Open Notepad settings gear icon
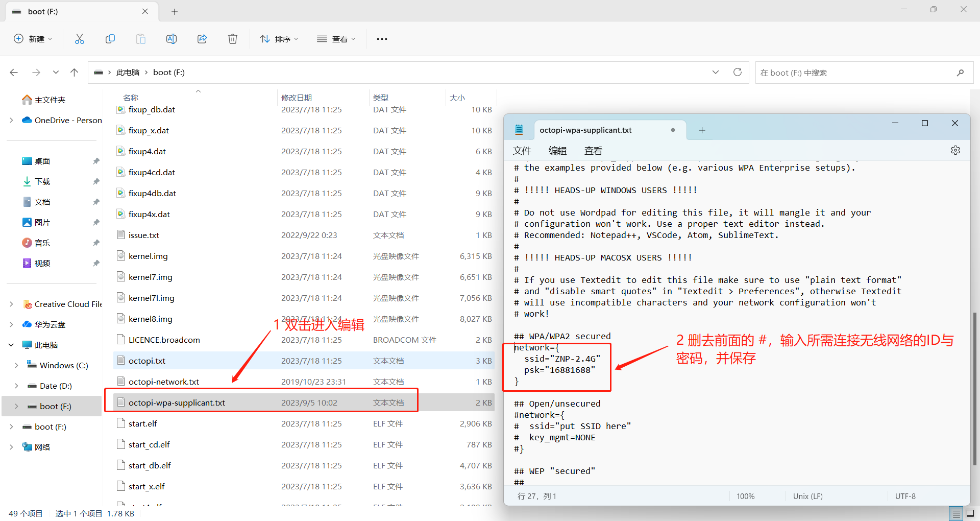The width and height of the screenshot is (980, 521). pyautogui.click(x=955, y=150)
